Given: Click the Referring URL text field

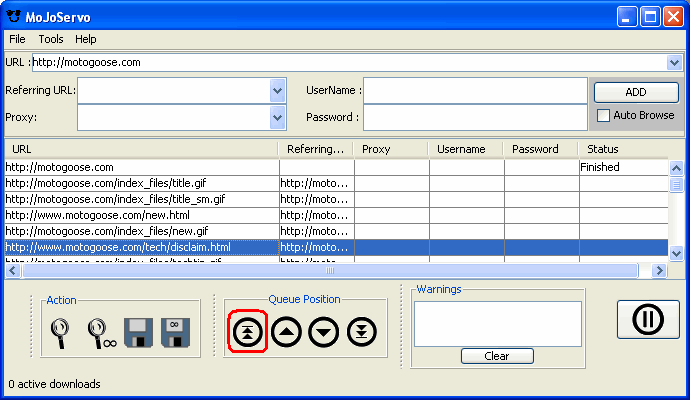Looking at the screenshot, I should pyautogui.click(x=174, y=91).
